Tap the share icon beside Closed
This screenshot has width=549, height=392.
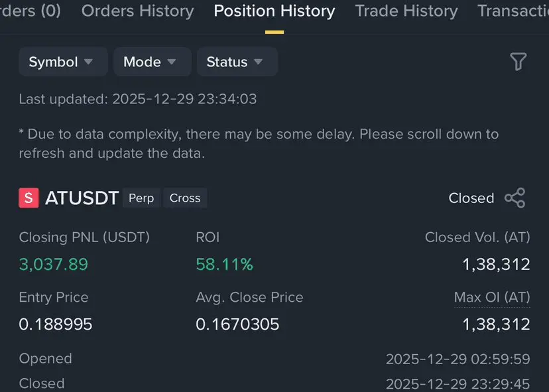[x=515, y=198]
